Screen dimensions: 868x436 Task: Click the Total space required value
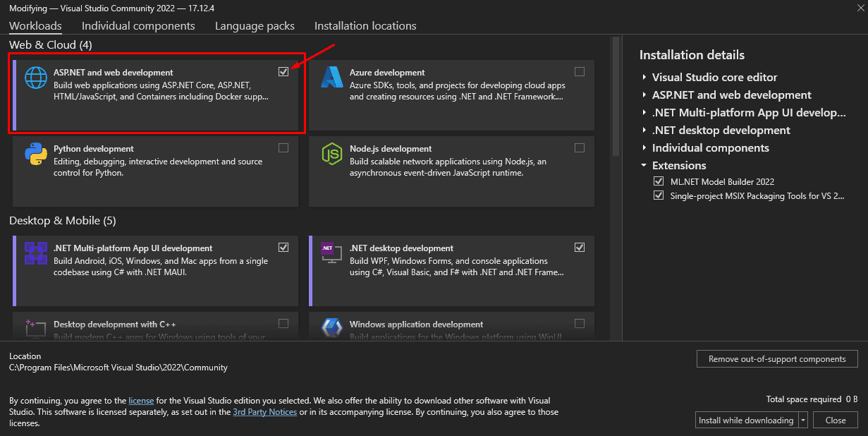[852, 399]
